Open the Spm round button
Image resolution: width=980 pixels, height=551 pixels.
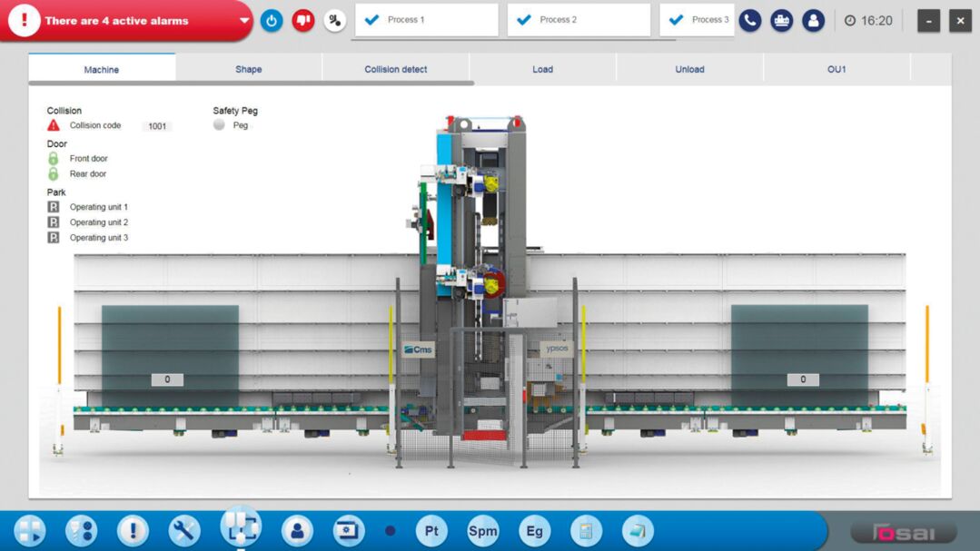coord(482,530)
